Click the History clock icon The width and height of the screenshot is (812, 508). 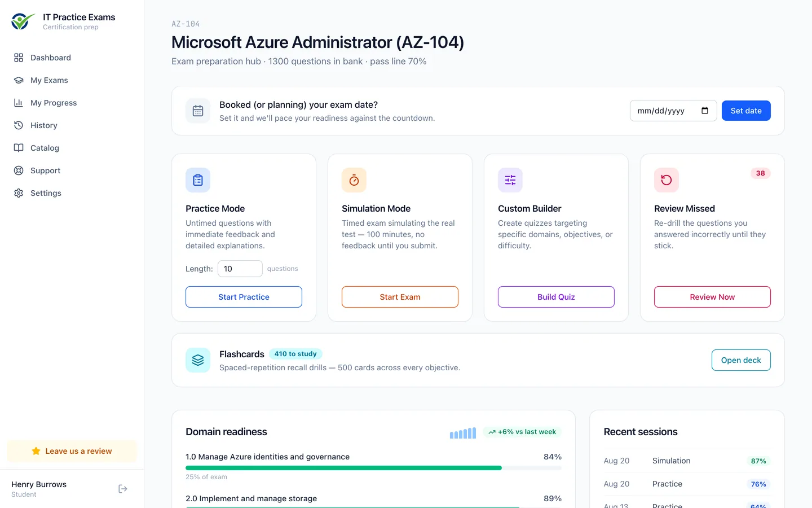tap(19, 125)
